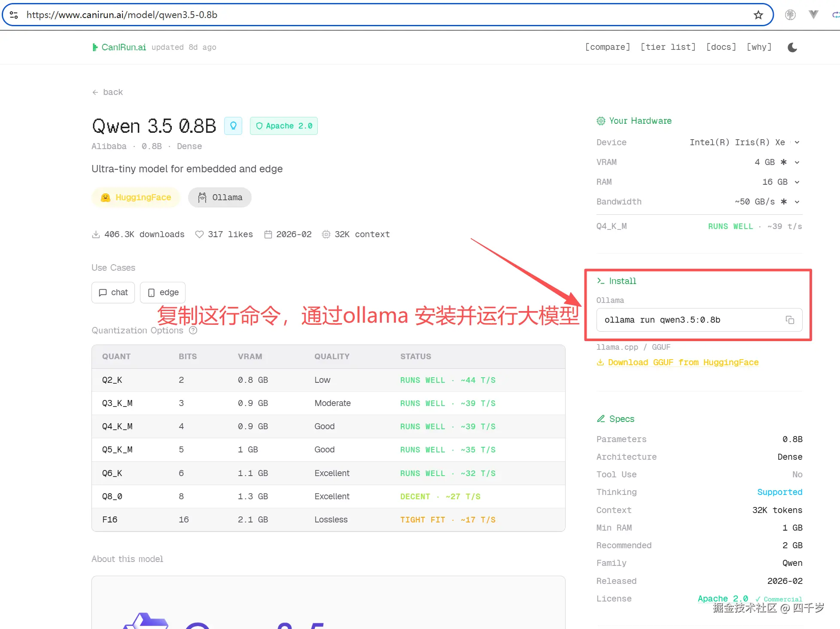Viewport: 840px width, 629px height.
Task: Bookmark page with star icon
Action: click(758, 15)
